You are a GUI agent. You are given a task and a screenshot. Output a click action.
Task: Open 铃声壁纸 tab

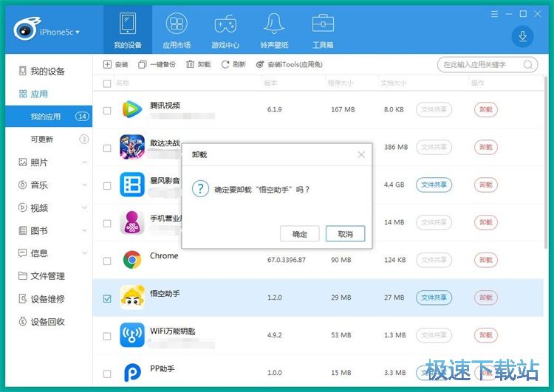274,30
